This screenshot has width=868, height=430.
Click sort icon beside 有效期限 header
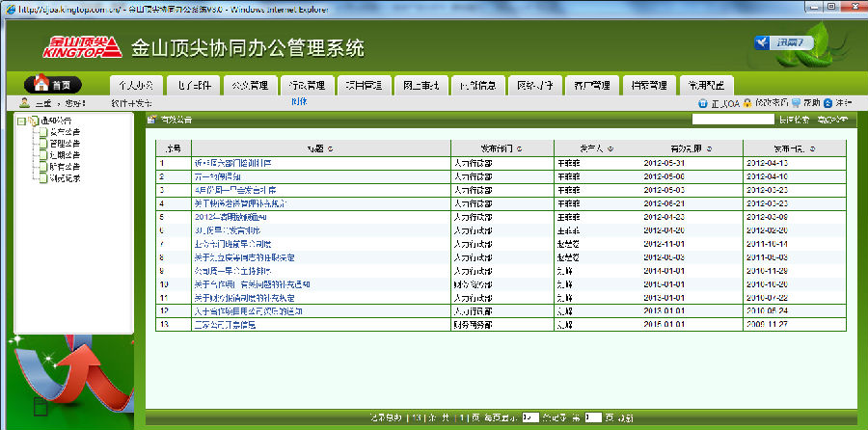coord(710,149)
